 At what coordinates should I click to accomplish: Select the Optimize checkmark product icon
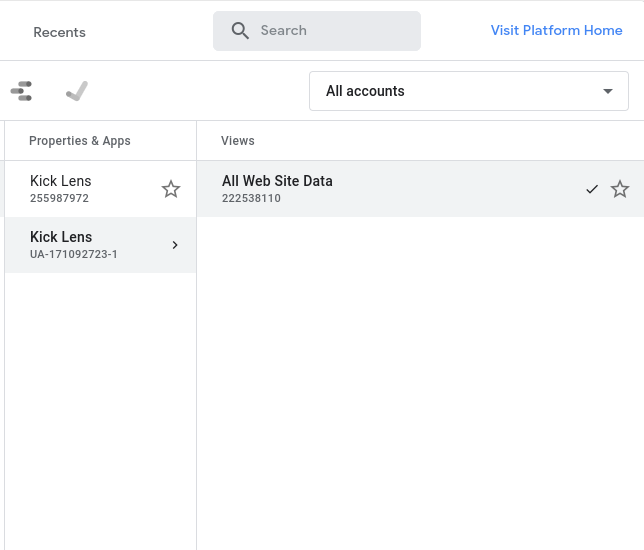point(77,91)
